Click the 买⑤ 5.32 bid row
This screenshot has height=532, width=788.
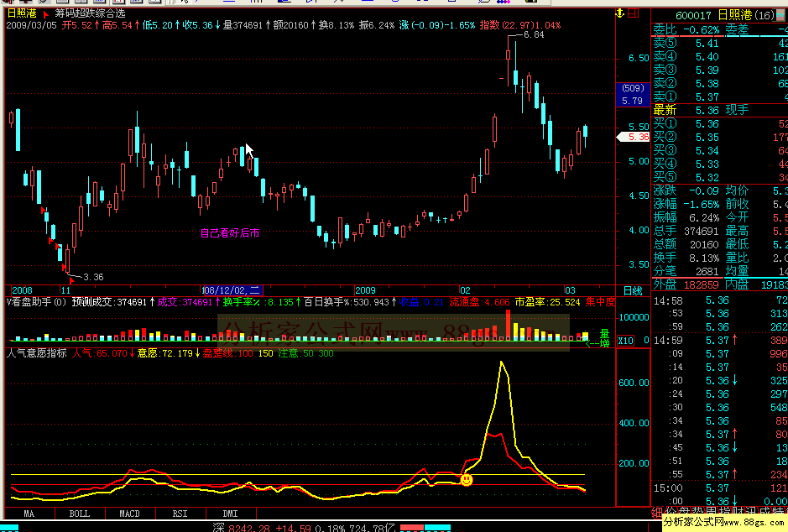720,177
